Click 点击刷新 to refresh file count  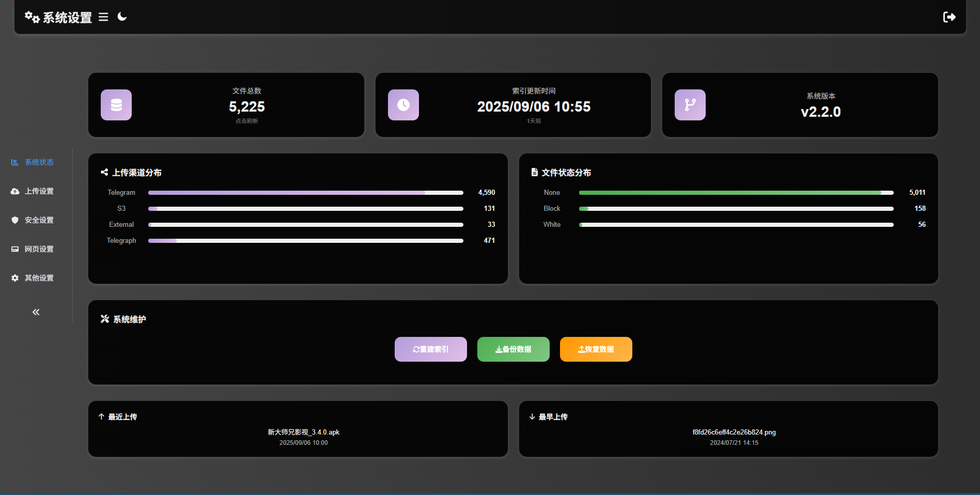[246, 120]
